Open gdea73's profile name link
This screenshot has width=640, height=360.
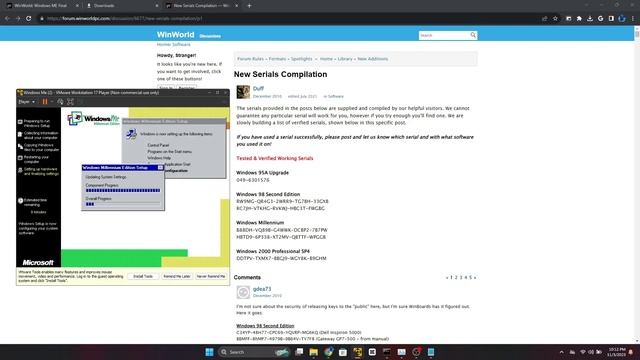pyautogui.click(x=262, y=289)
